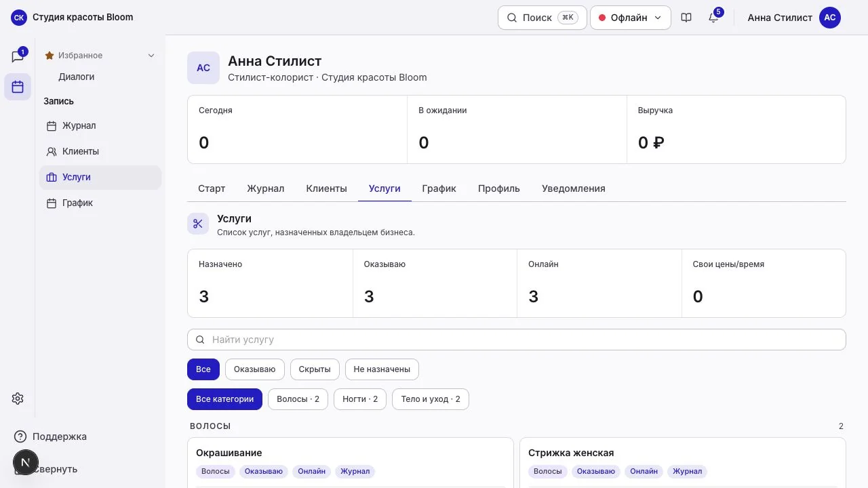Go to График in the sidebar
868x488 pixels.
(x=100, y=203)
